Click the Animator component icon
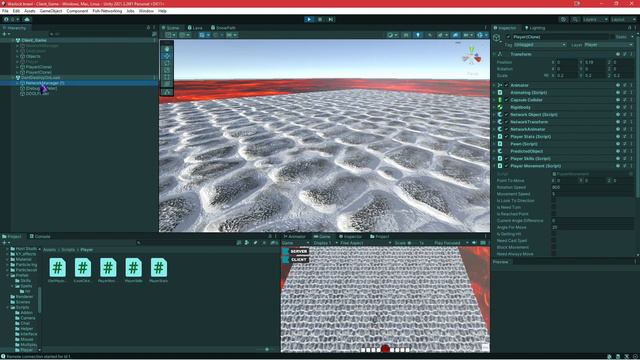Screen dimensions: 640x360 click(x=500, y=85)
